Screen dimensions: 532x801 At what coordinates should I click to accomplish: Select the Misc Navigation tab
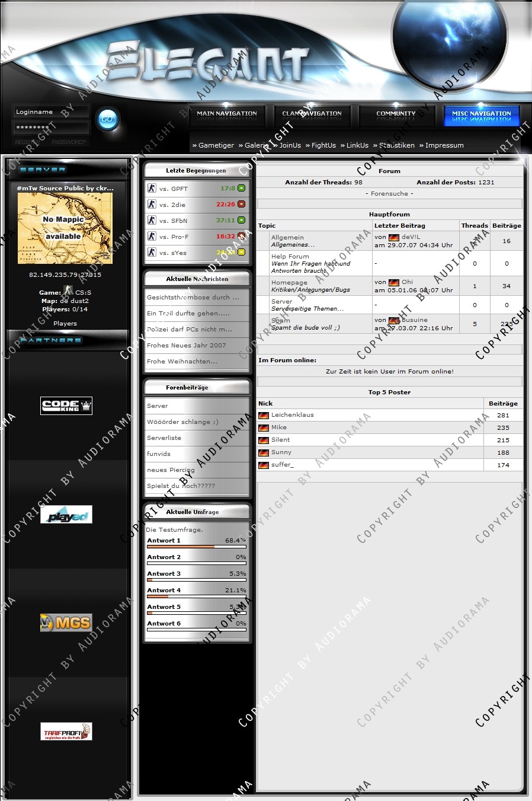(481, 114)
